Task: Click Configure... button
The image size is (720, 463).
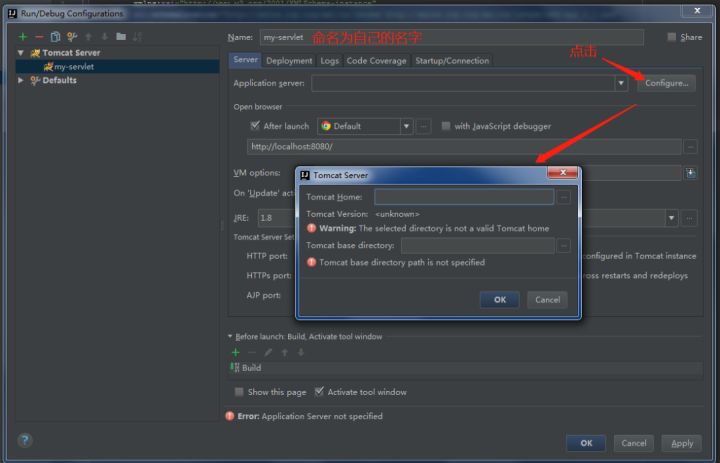Action: (x=666, y=83)
